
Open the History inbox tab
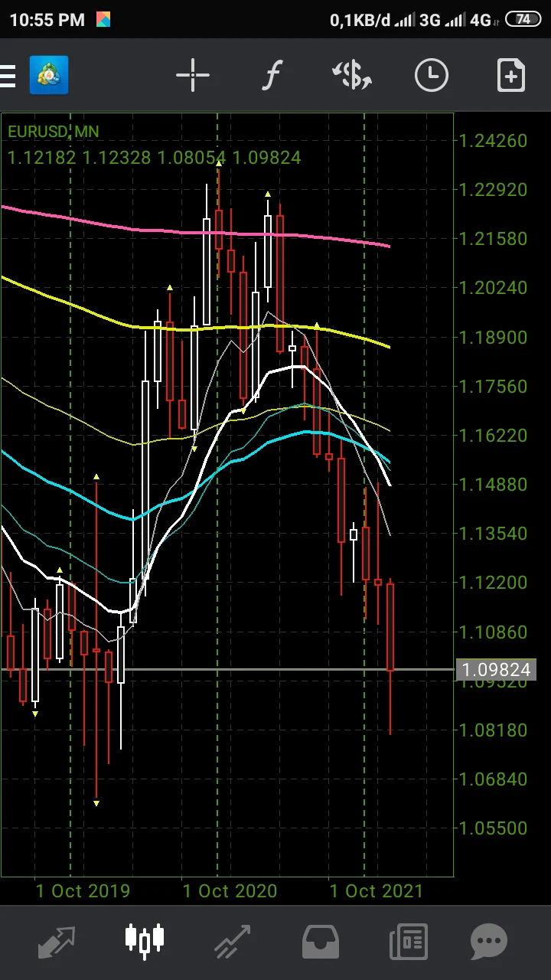(321, 942)
